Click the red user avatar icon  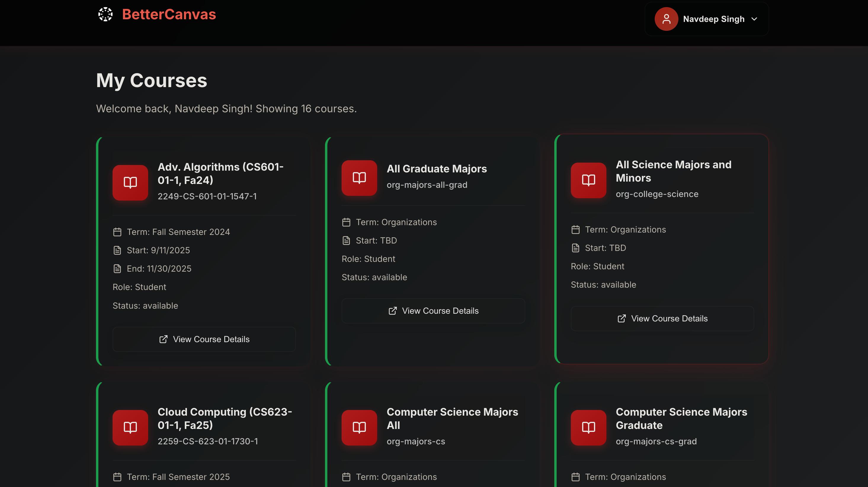pyautogui.click(x=666, y=19)
